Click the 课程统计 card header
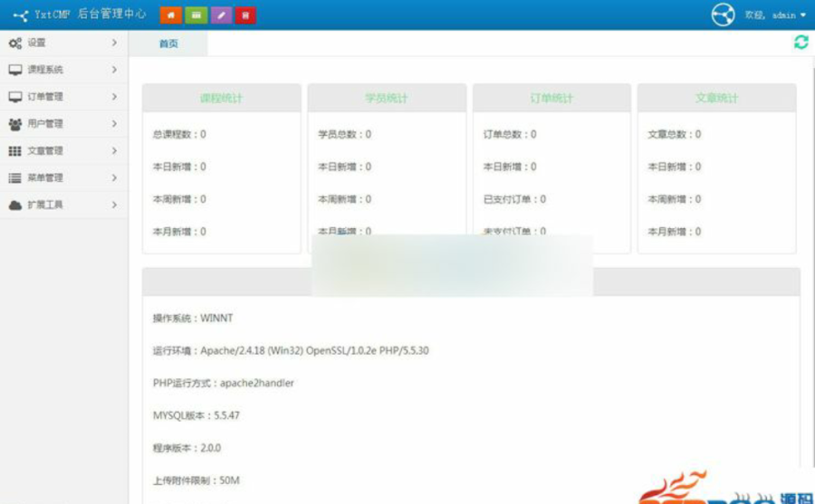 point(222,98)
